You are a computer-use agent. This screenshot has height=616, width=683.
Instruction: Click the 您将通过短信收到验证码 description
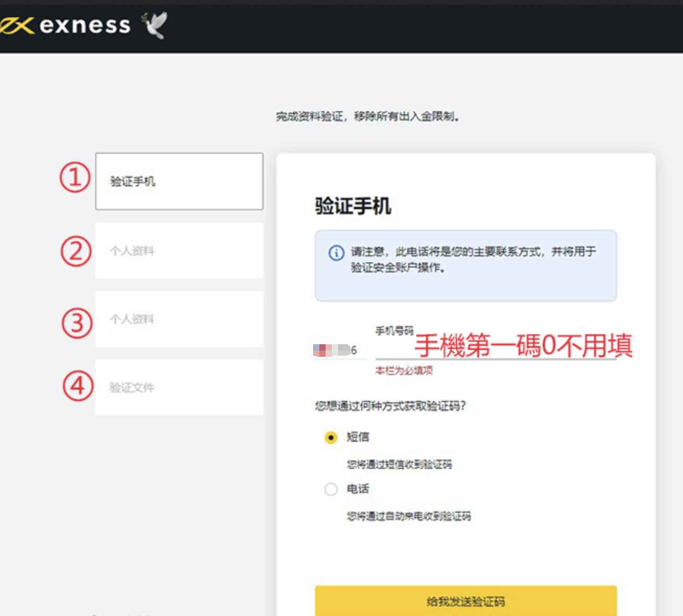tap(399, 464)
